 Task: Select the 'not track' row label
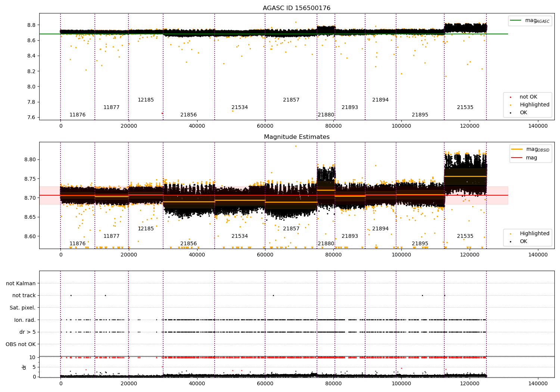tap(24, 296)
